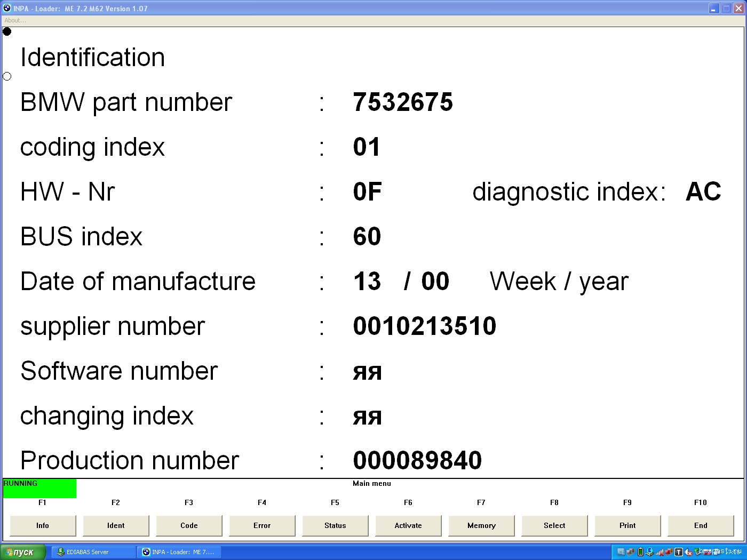This screenshot has width=747, height=560.
Task: Open the Error memory button
Action: [262, 525]
